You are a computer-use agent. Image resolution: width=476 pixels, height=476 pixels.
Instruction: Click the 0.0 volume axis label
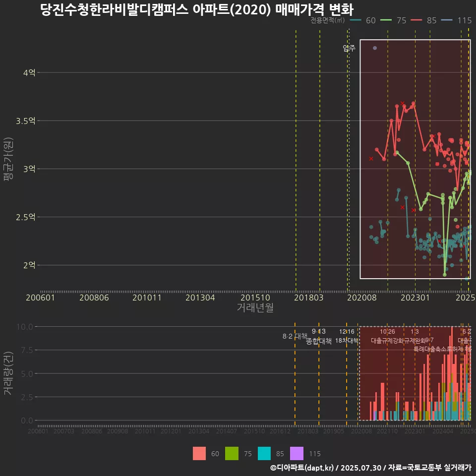click(x=27, y=420)
